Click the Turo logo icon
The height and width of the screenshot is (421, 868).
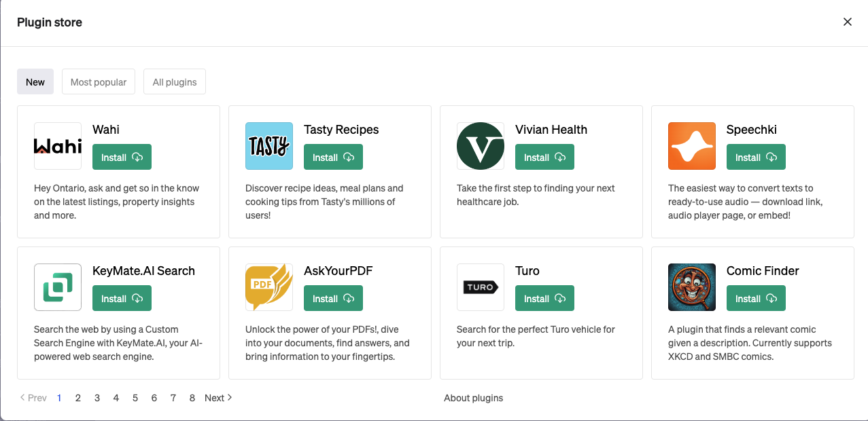click(x=481, y=287)
